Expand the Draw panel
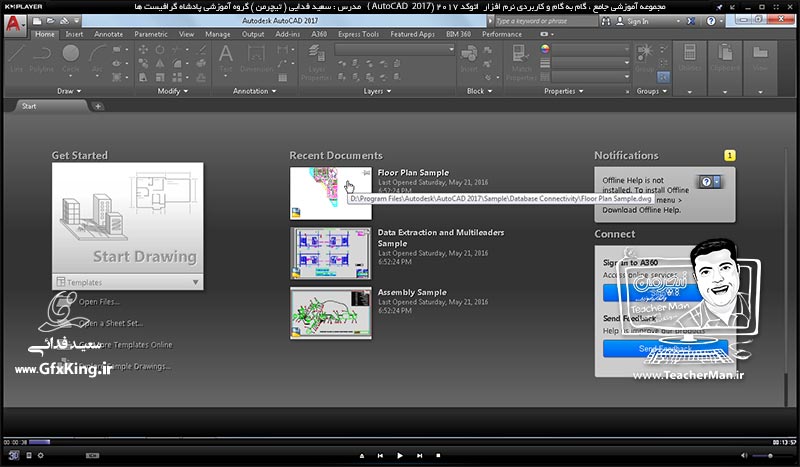The height and width of the screenshot is (467, 800). click(x=69, y=91)
